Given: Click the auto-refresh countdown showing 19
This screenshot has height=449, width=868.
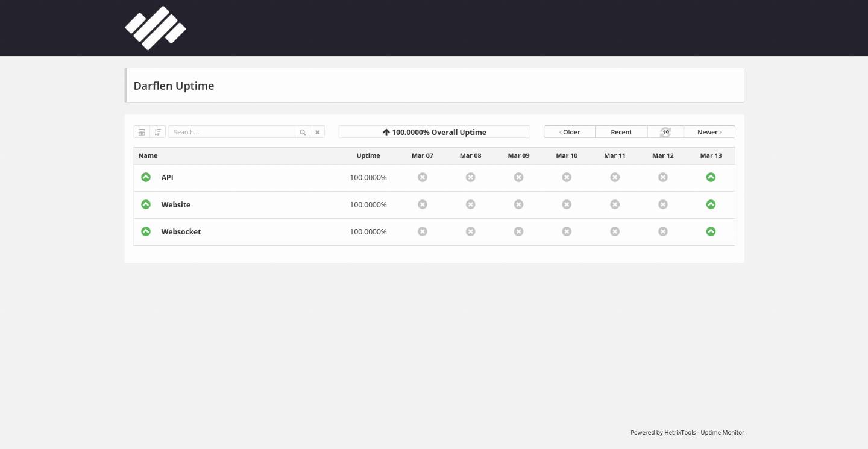Looking at the screenshot, I should point(665,132).
